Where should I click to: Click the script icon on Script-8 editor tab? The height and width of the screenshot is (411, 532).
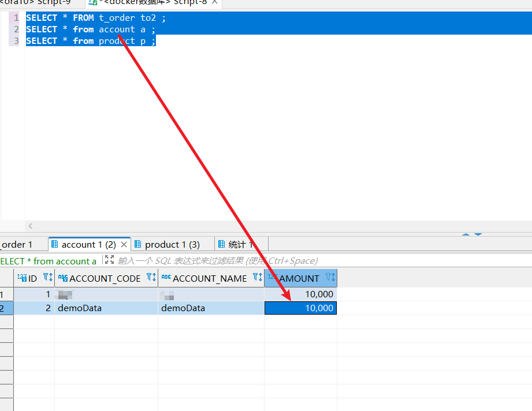point(92,2)
